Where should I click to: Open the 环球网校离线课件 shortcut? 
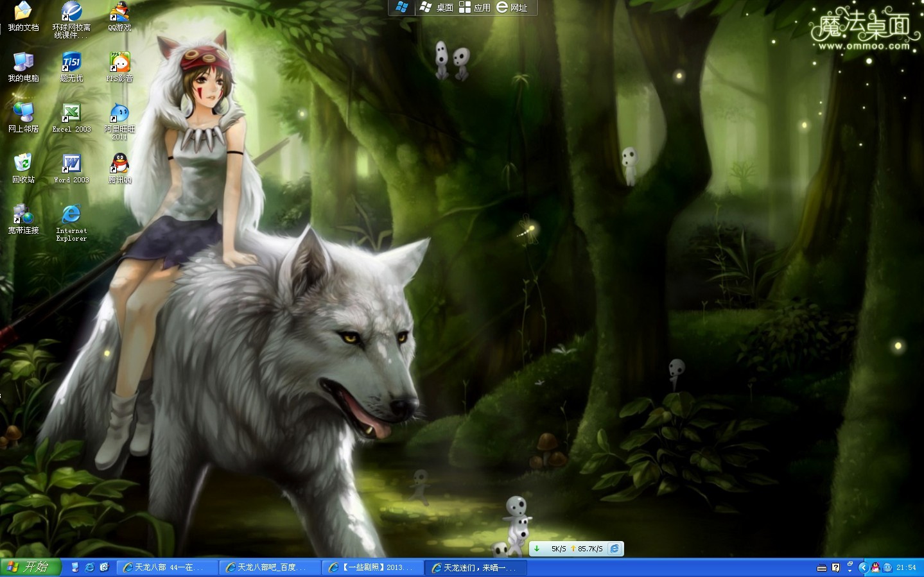(71, 20)
